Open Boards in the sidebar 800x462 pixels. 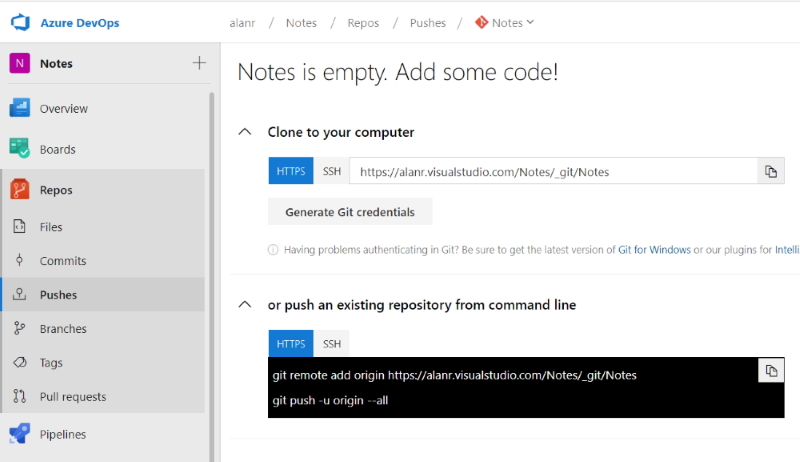[57, 149]
